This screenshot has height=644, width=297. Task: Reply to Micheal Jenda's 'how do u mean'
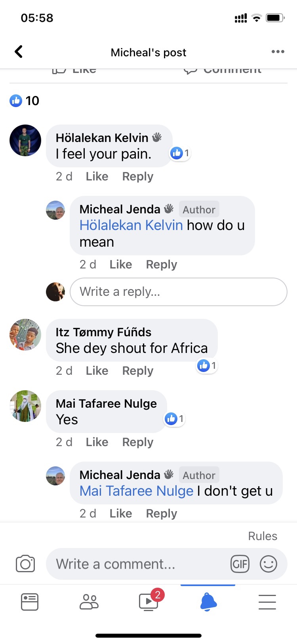pos(161,264)
